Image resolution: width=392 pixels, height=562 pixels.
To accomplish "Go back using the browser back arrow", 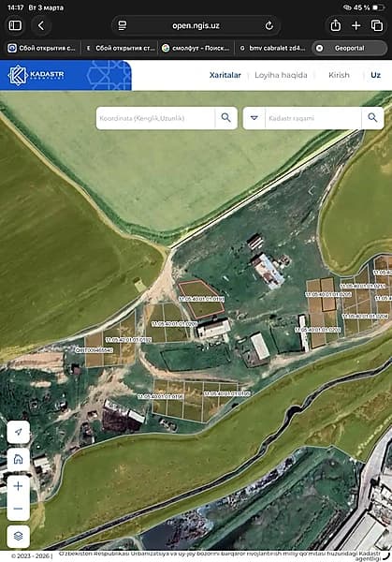I will 41,25.
